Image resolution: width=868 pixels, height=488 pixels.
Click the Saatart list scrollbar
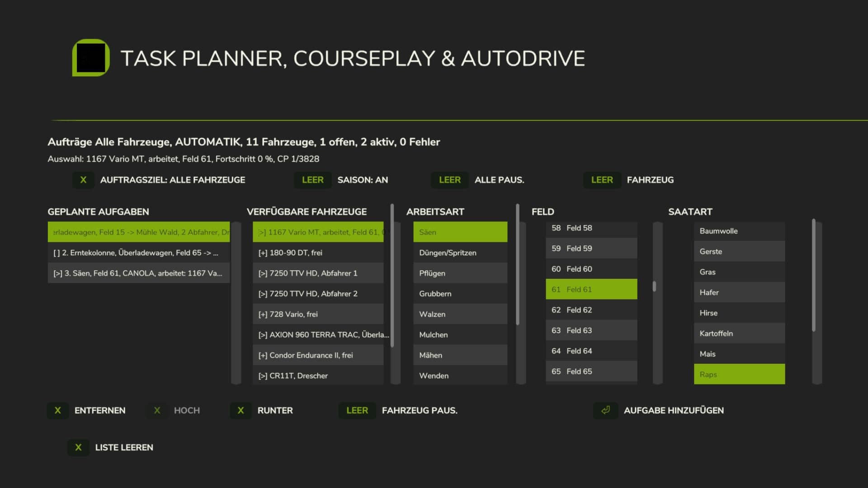click(813, 276)
